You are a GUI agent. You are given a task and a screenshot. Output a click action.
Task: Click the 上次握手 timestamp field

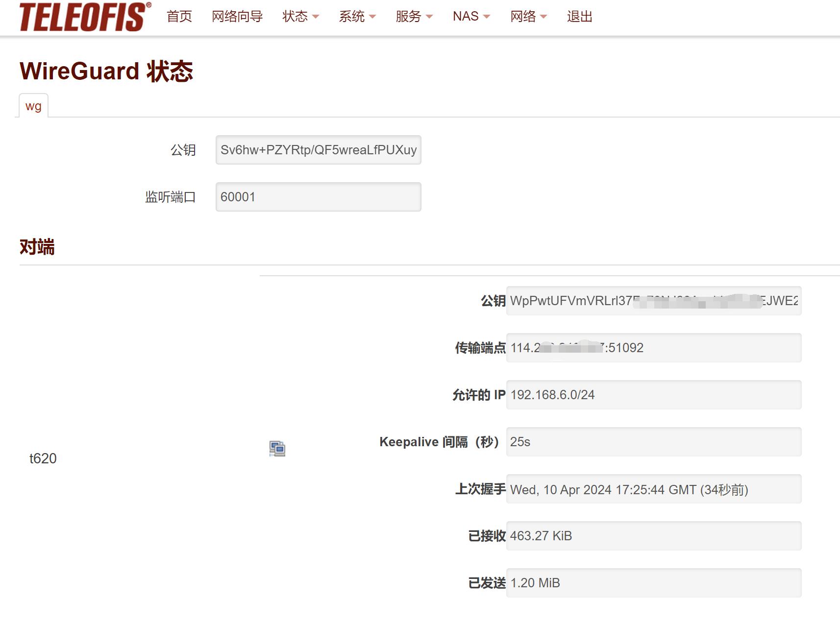tap(653, 489)
